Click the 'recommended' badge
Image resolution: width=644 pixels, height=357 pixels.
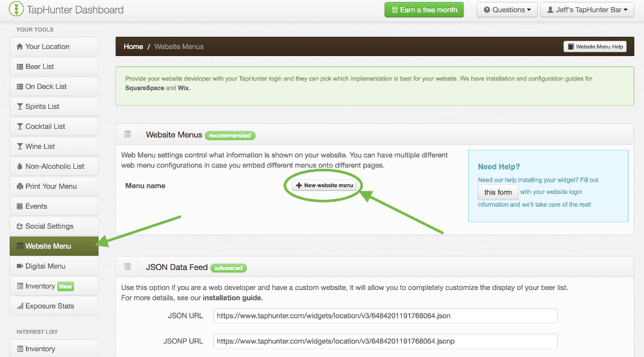(230, 135)
